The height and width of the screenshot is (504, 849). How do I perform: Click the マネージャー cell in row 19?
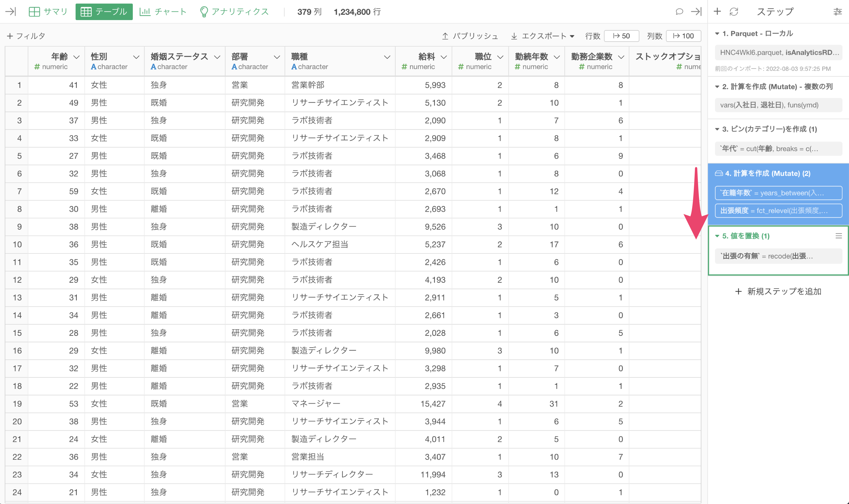point(340,404)
